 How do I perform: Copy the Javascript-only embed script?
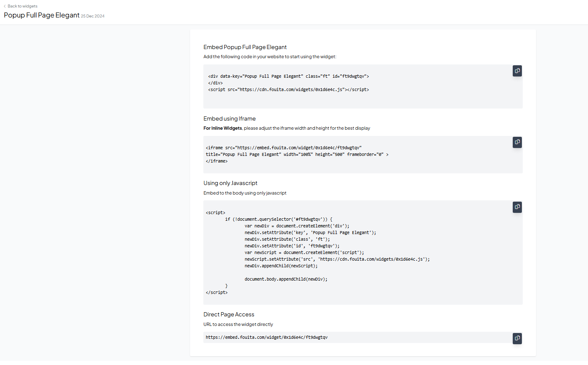(x=517, y=207)
